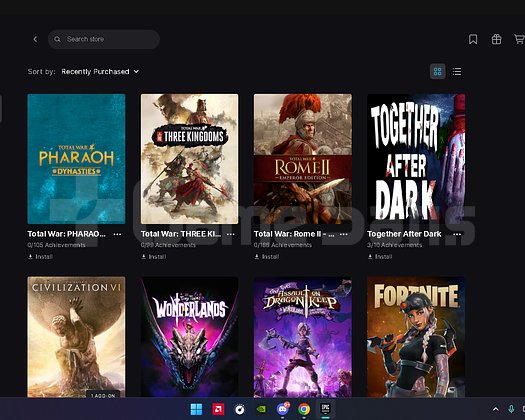525x420 pixels.
Task: Click the Total War: Rome II title text
Action: pyautogui.click(x=294, y=234)
